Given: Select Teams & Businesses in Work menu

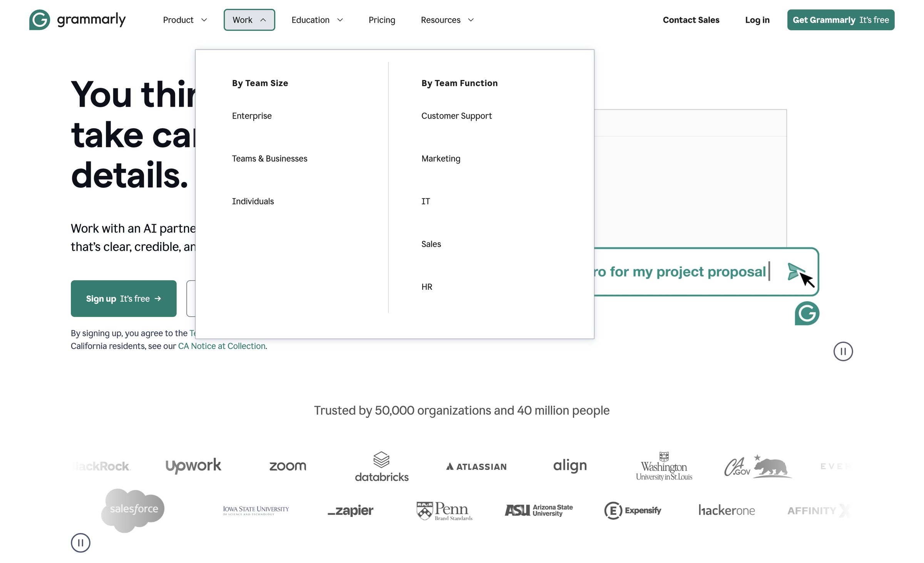Looking at the screenshot, I should pyautogui.click(x=269, y=159).
